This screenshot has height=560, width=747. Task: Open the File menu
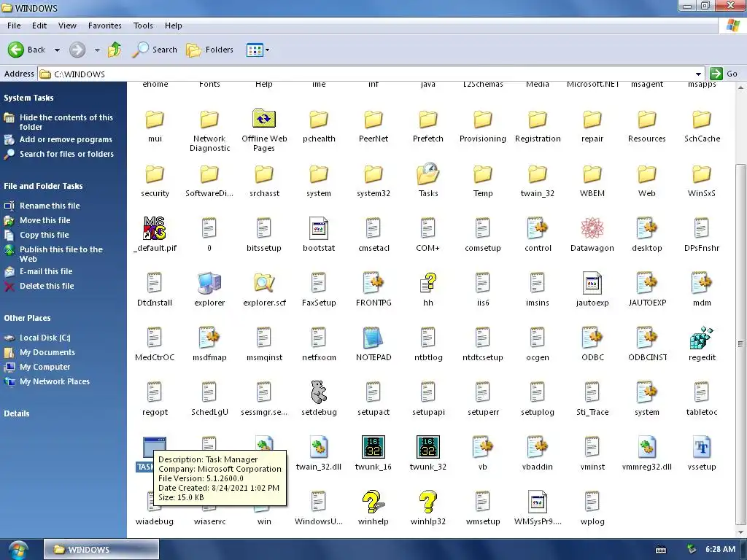pyautogui.click(x=14, y=26)
